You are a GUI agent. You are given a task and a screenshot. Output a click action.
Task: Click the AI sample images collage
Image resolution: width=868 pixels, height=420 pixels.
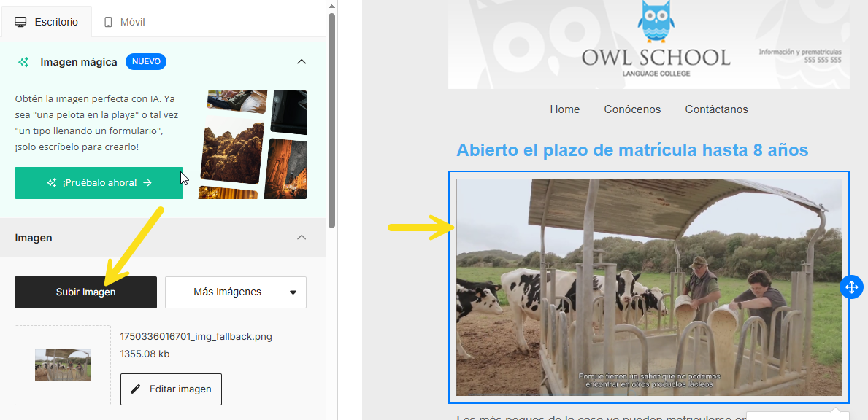click(253, 144)
